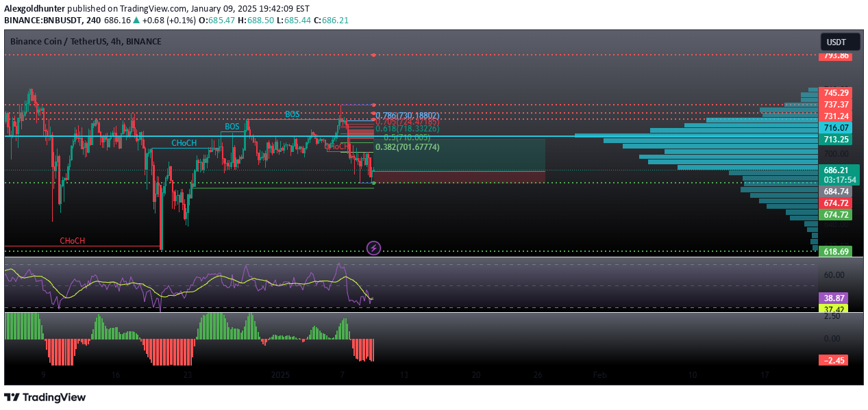Select the Feb label on time axis
This screenshot has height=410, width=868.
click(599, 375)
